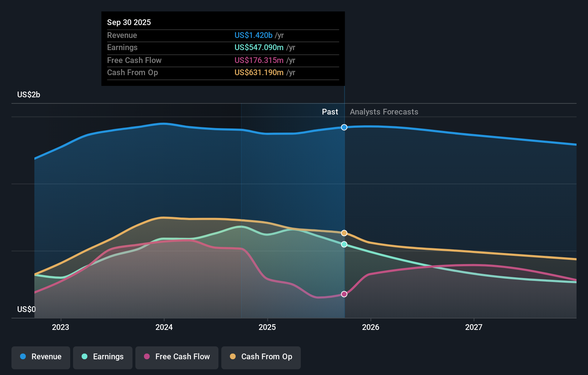588x375 pixels.
Task: Toggle the Revenue series visibility
Action: 40,357
